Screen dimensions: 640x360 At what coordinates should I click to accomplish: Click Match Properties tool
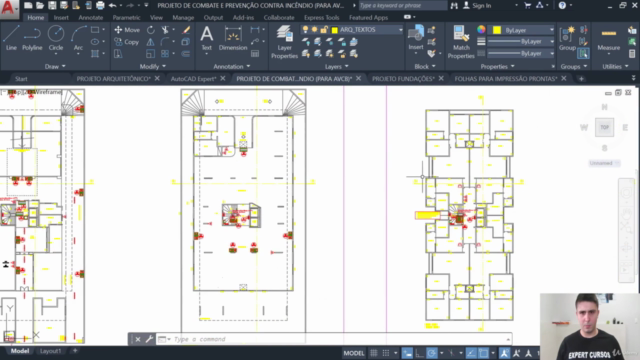(x=461, y=42)
